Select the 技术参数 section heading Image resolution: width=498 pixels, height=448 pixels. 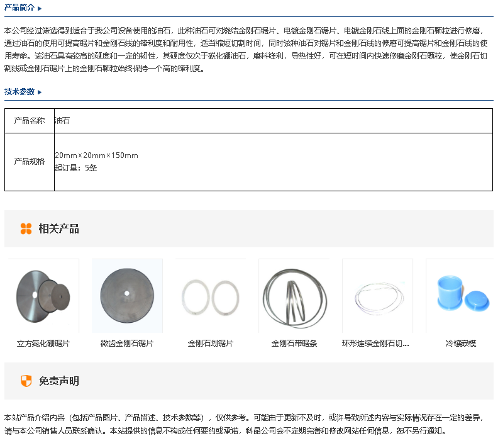(19, 92)
